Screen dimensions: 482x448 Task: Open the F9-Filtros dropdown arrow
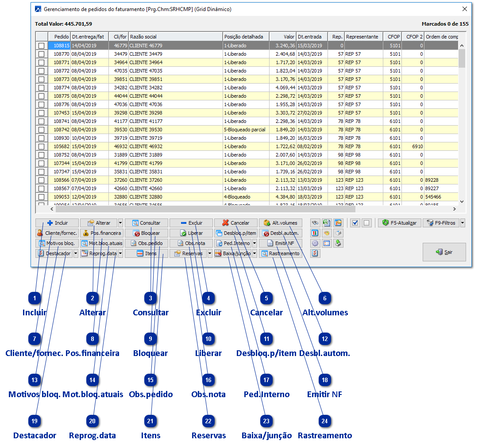463,223
